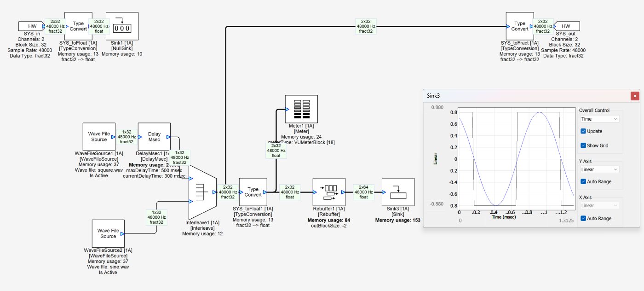Image resolution: width=644 pixels, height=291 pixels.
Task: Open the Y Axis Linear dropdown
Action: click(x=599, y=169)
